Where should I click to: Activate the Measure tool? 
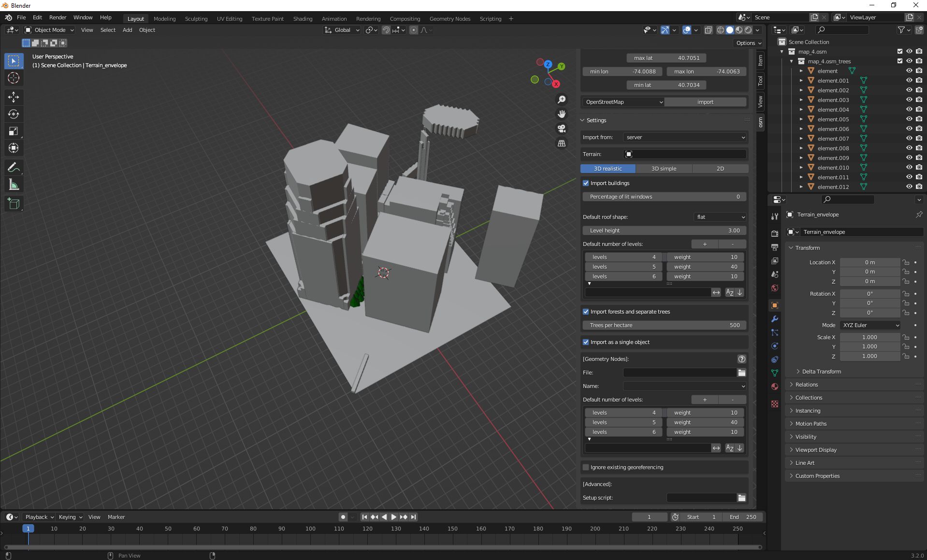click(14, 184)
